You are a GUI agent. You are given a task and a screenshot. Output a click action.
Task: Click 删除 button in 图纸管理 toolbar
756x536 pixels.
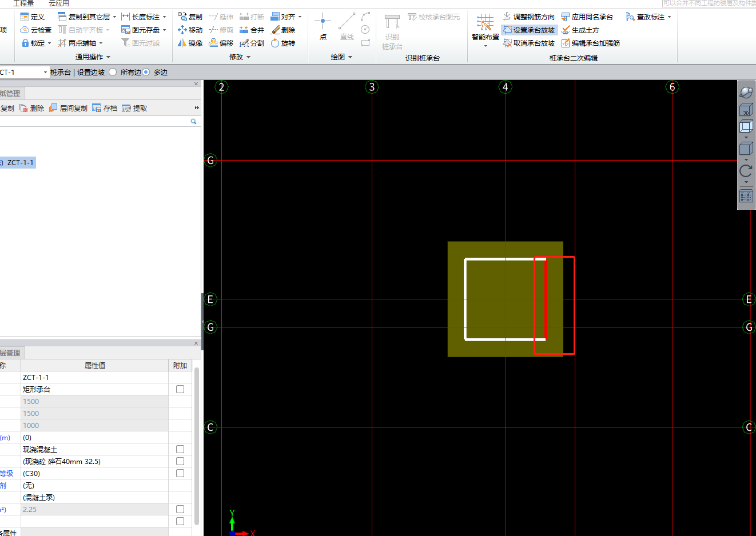click(31, 108)
